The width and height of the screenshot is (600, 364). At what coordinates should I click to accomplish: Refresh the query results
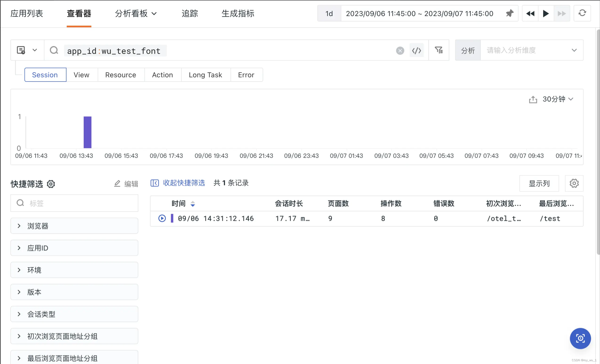tap(582, 13)
